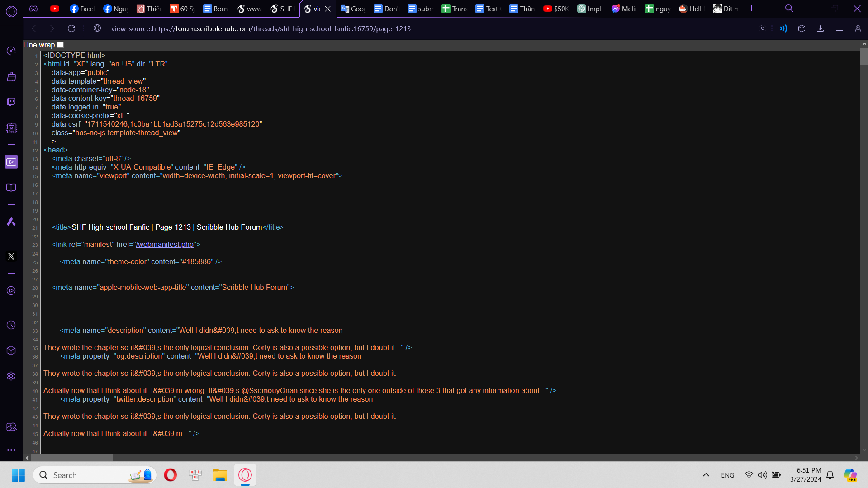This screenshot has width=868, height=488.
Task: Open the search tabs magnifier
Action: pos(789,9)
